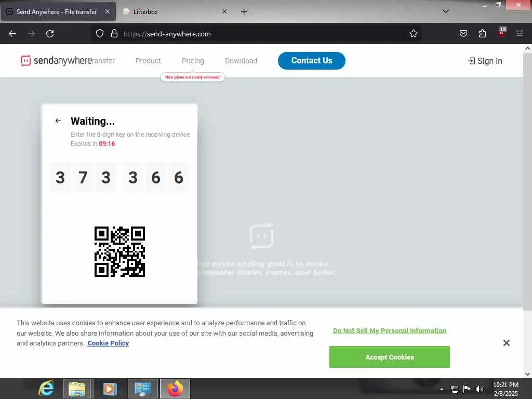Click the site security padlock icon

[114, 34]
